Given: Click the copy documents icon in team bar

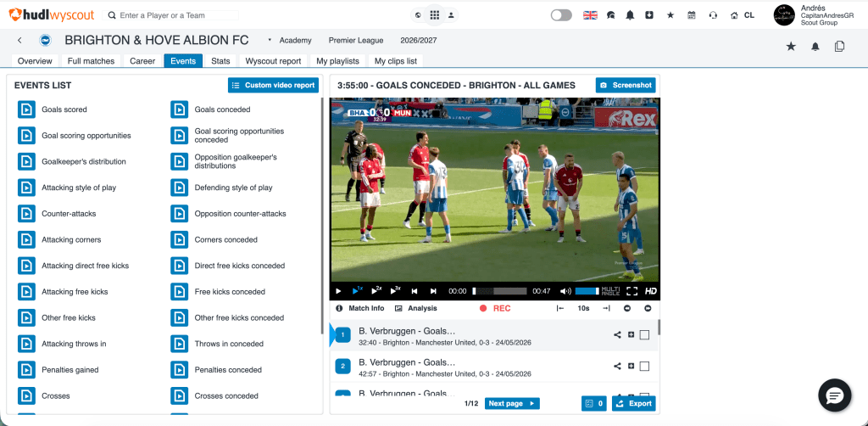Looking at the screenshot, I should point(840,47).
